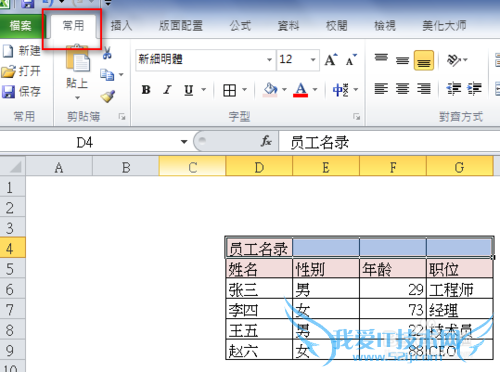This screenshot has width=500, height=372.
Task: Switch to the 版面配置 tab
Action: (181, 26)
